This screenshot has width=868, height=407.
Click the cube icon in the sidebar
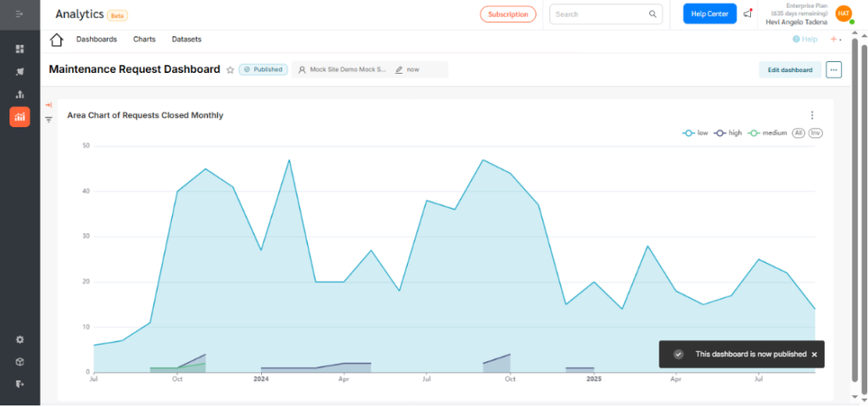coord(19,362)
